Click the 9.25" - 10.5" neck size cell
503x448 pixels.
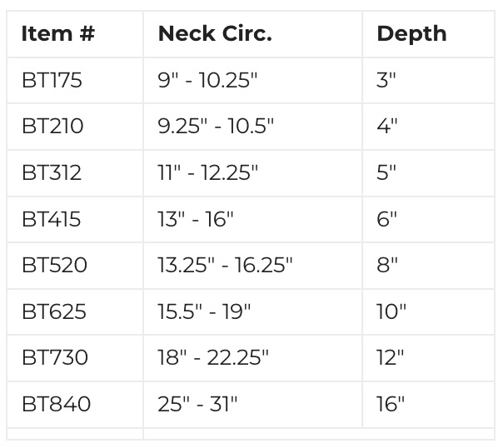pyautogui.click(x=216, y=127)
